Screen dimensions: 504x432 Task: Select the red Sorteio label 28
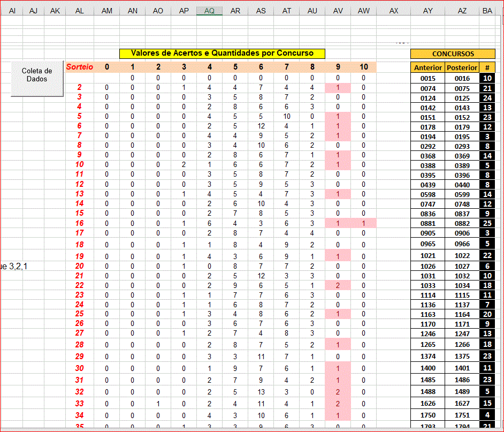pos(79,345)
